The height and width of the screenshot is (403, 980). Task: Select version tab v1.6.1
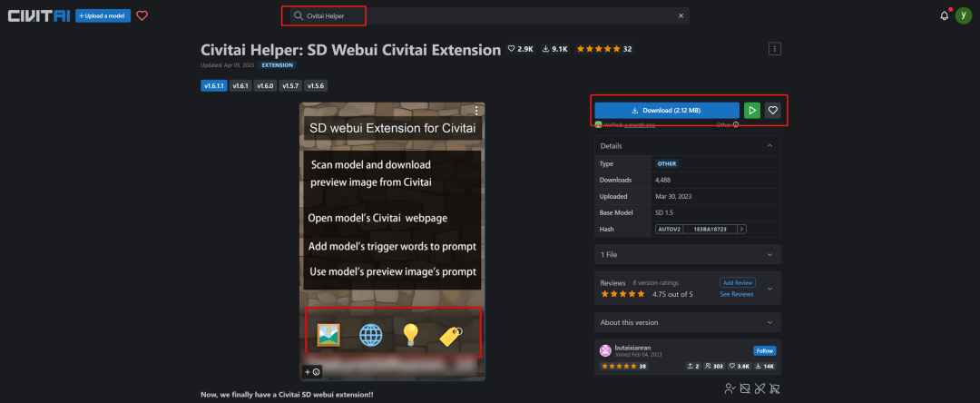point(240,85)
